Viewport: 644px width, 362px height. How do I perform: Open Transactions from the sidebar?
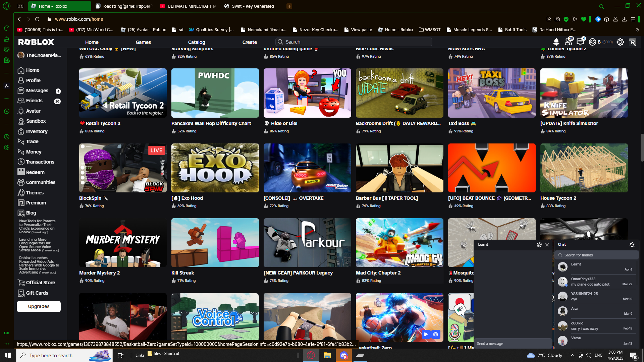(x=36, y=162)
